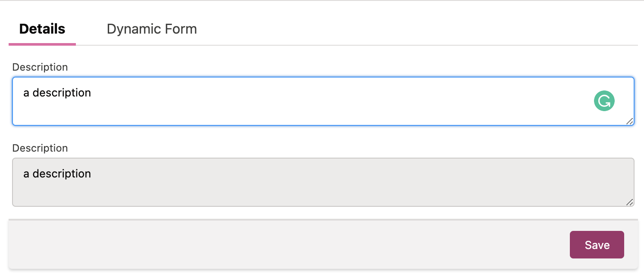Click the first Description field label

point(40,67)
